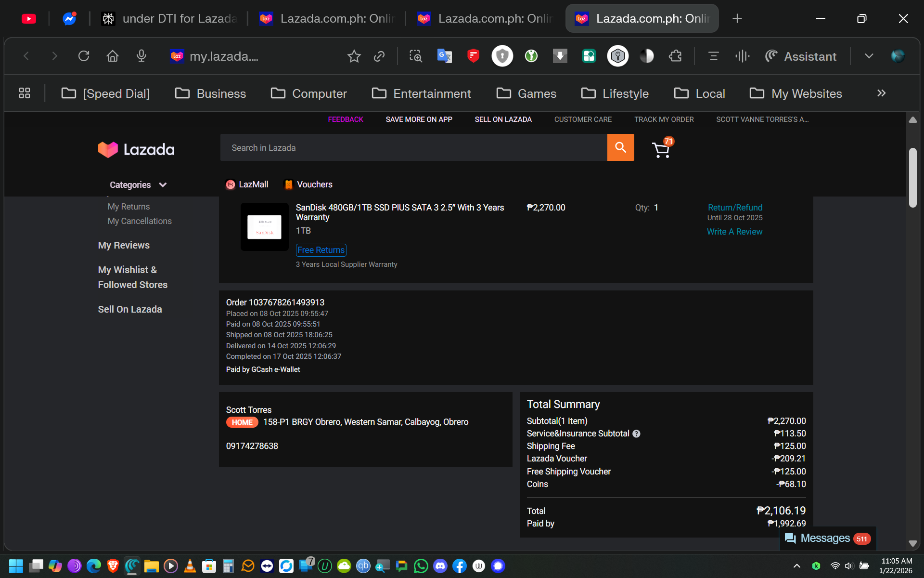Viewport: 924px width, 578px height.
Task: Open the Google Translate extension icon
Action: 444,56
